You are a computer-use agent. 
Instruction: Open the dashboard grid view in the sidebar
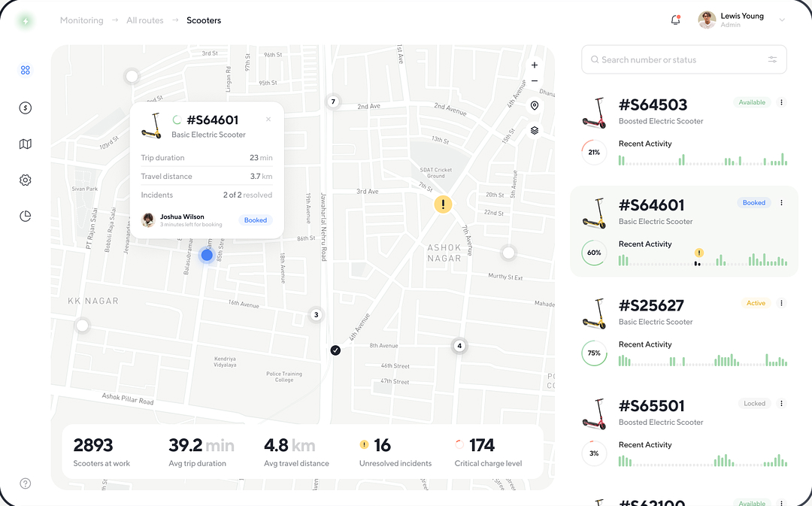[25, 69]
